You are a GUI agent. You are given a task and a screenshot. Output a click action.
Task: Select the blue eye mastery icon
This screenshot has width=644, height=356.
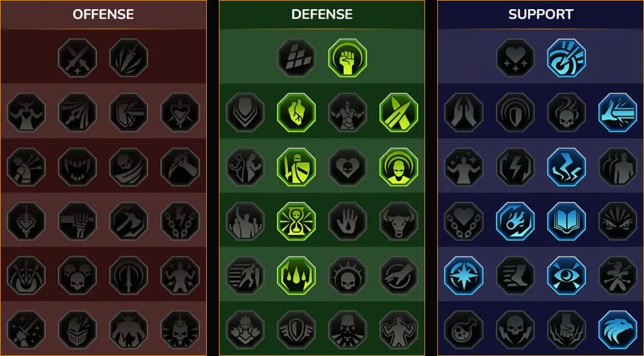click(567, 276)
